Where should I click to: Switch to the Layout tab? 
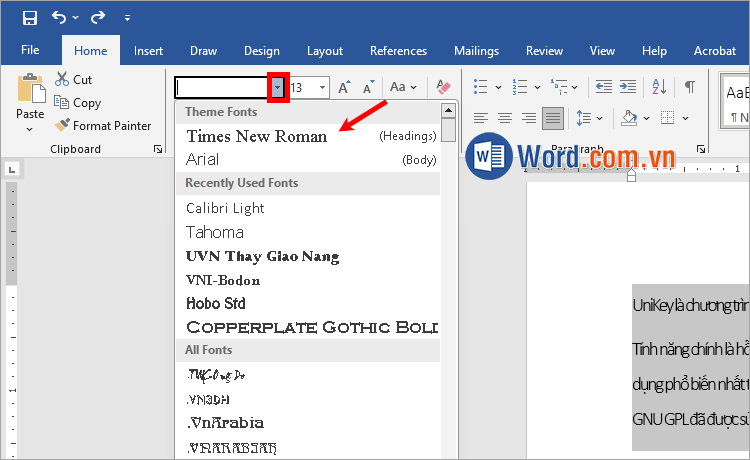tap(324, 50)
